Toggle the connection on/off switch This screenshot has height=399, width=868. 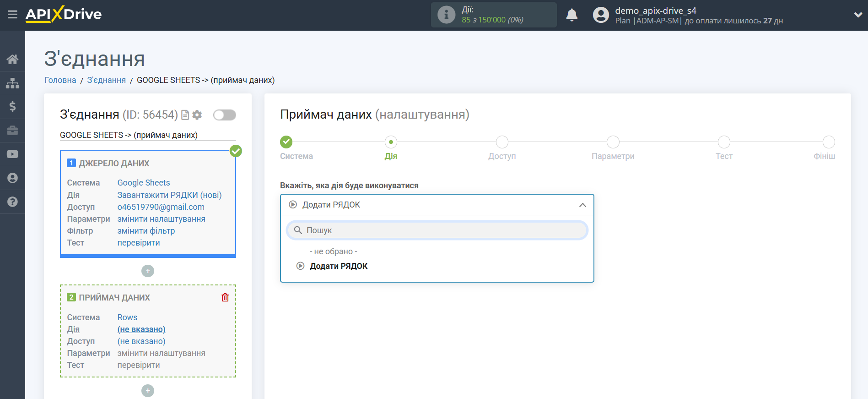tap(225, 115)
